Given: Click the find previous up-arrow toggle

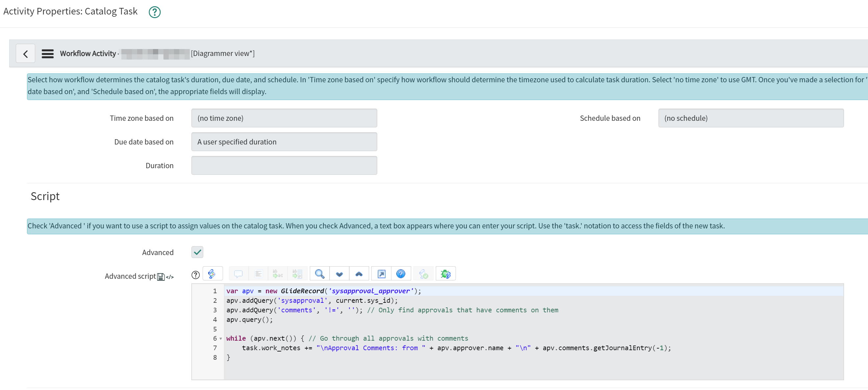Looking at the screenshot, I should point(359,273).
